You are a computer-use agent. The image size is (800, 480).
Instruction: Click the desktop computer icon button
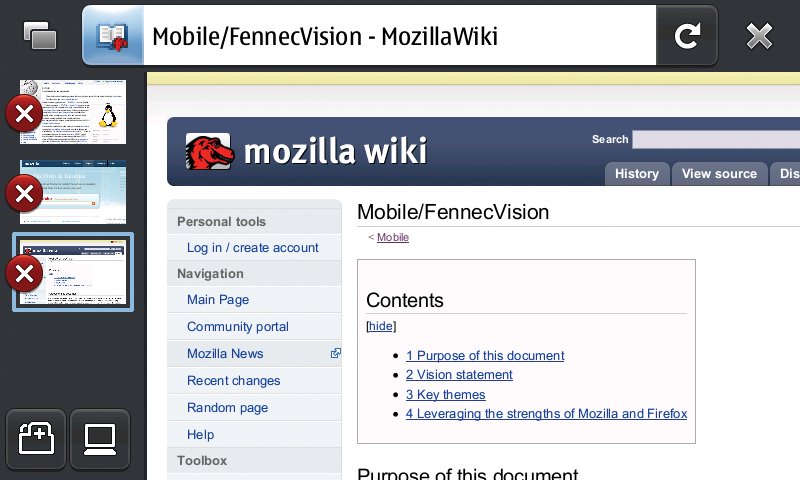(x=100, y=438)
